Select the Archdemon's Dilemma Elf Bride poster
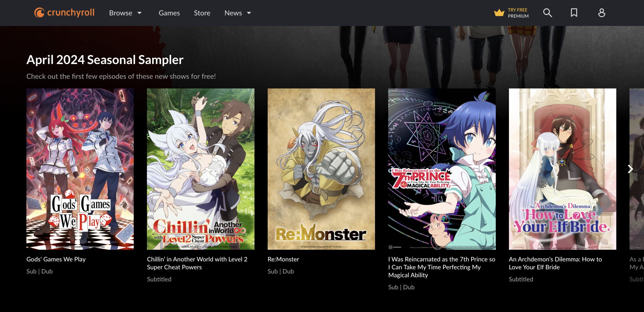 562,169
